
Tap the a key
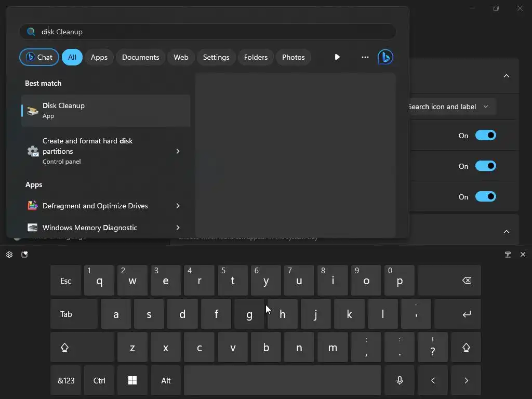pos(116,314)
